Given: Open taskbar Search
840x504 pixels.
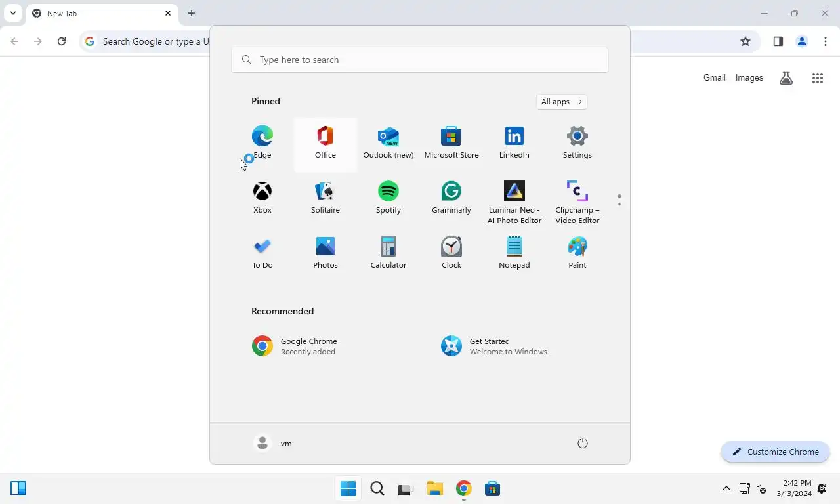Looking at the screenshot, I should (377, 488).
